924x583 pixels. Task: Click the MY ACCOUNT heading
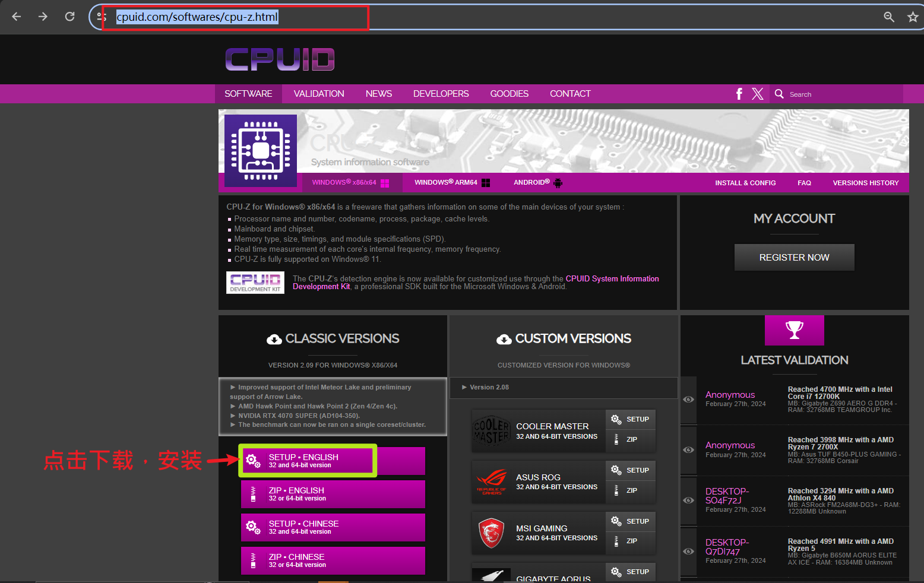[794, 218]
